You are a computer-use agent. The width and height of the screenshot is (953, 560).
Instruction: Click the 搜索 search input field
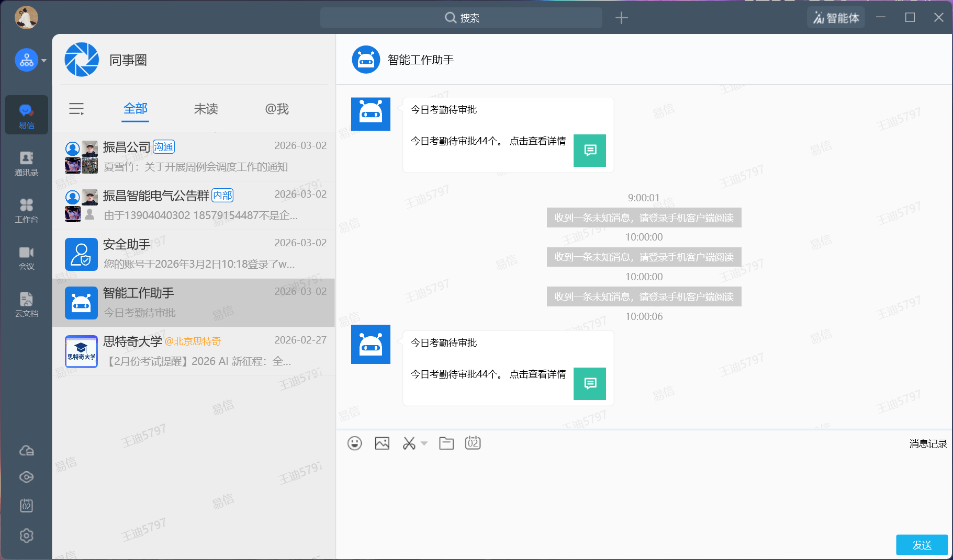(x=461, y=17)
